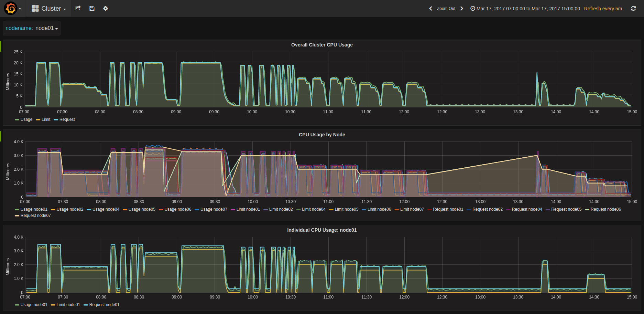Click the Zoom Out button

click(446, 9)
